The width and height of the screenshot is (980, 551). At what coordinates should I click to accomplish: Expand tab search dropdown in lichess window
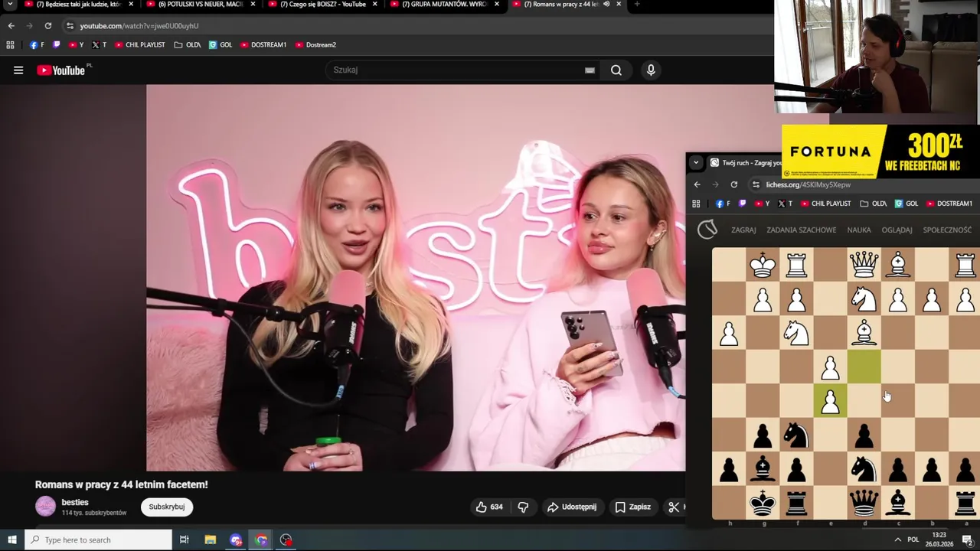(695, 162)
